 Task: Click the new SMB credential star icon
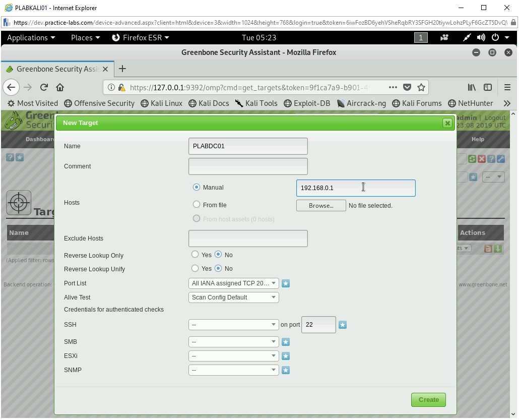286,342
